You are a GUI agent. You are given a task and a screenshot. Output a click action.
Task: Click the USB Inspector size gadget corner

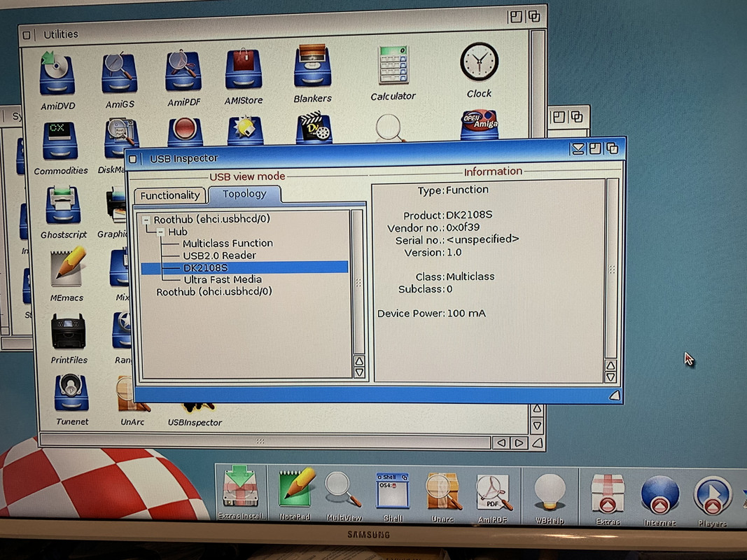click(x=615, y=395)
